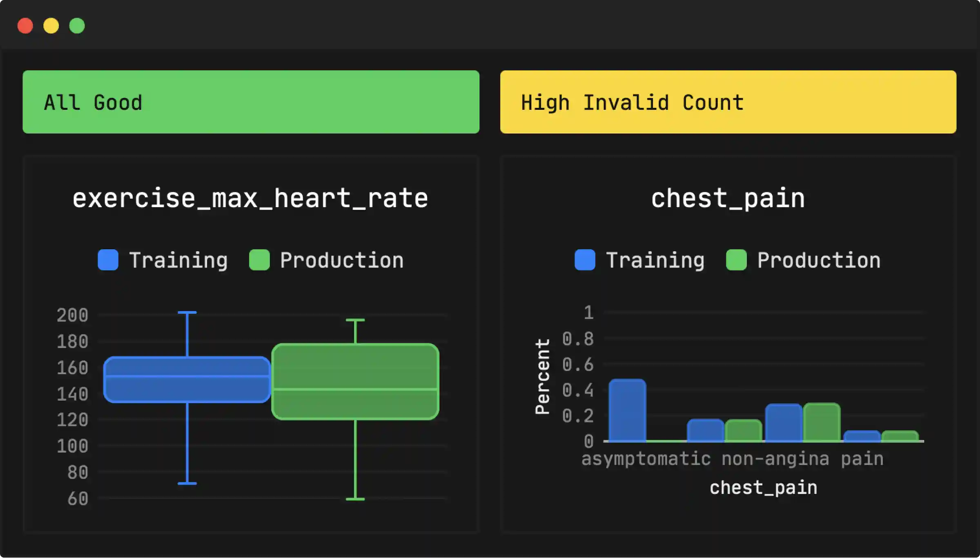Toggle Production legend in chest_pain chart

click(818, 260)
